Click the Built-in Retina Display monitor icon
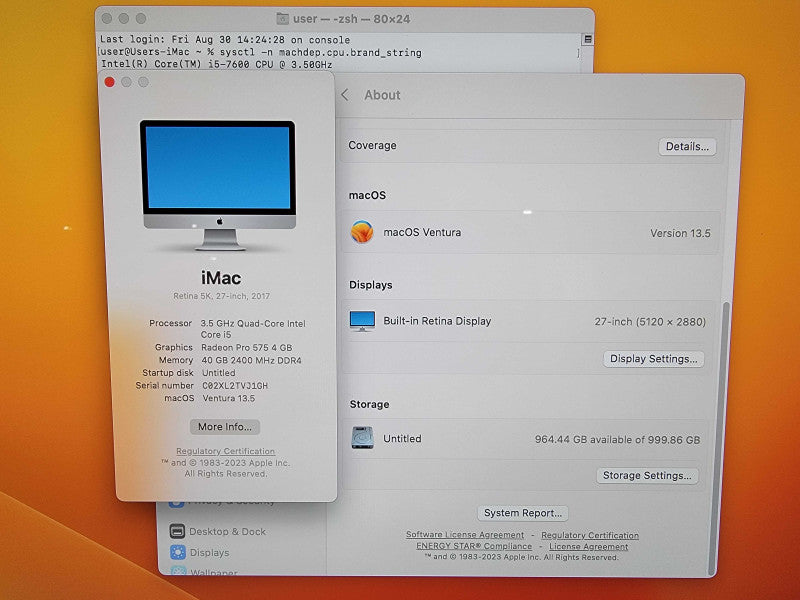800x600 pixels. (x=362, y=321)
